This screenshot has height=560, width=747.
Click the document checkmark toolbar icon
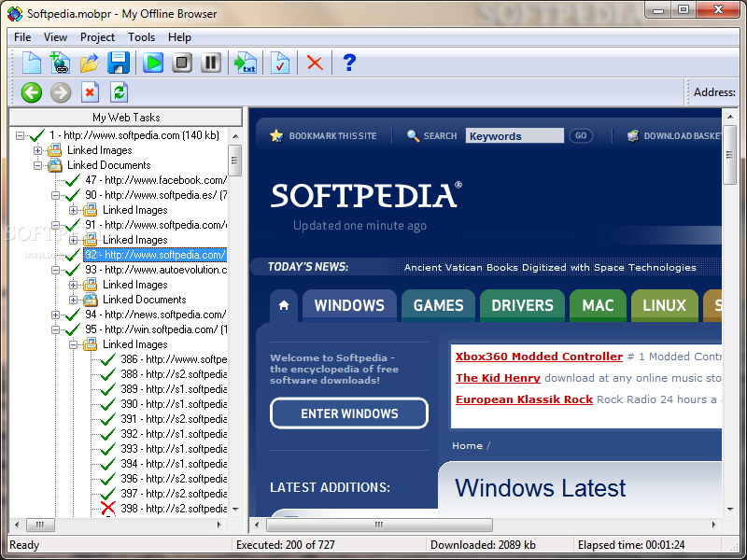[279, 63]
